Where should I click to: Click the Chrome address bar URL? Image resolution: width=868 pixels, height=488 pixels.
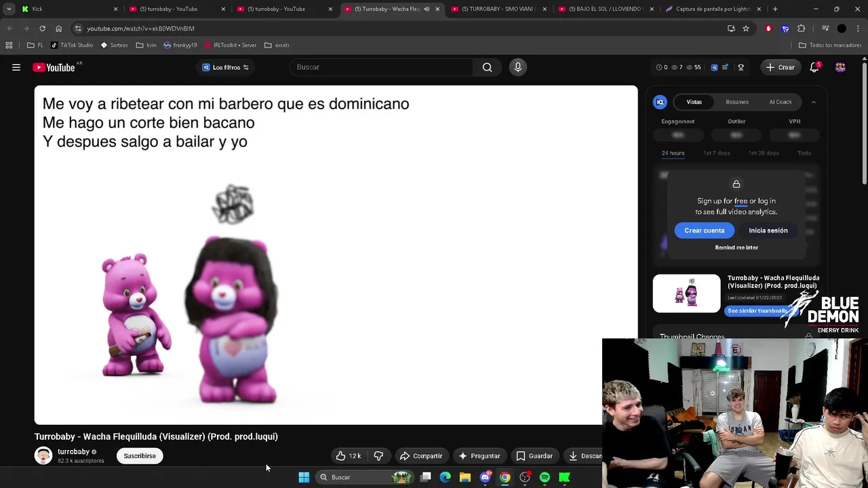[140, 28]
